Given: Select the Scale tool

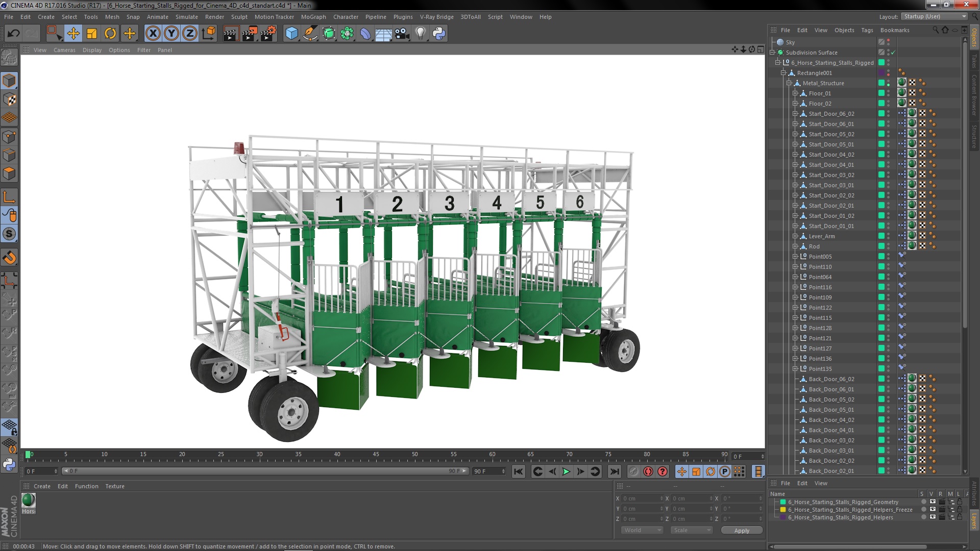Looking at the screenshot, I should pos(92,34).
